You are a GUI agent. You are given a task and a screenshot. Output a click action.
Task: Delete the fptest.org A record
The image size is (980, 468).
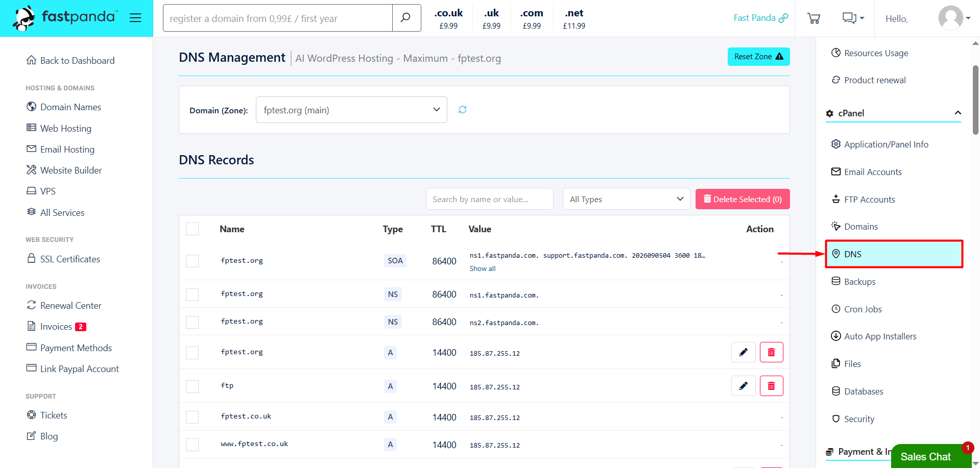(772, 352)
